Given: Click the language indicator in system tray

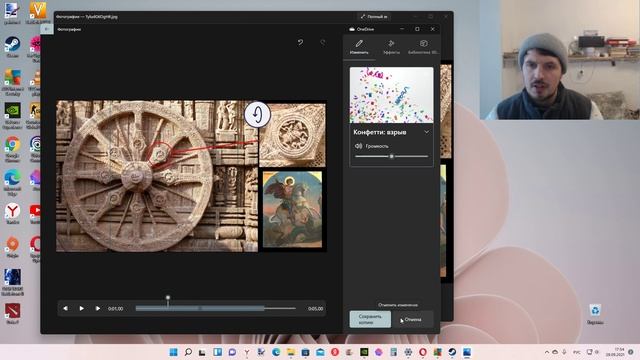Looking at the screenshot, I should click(x=577, y=352).
